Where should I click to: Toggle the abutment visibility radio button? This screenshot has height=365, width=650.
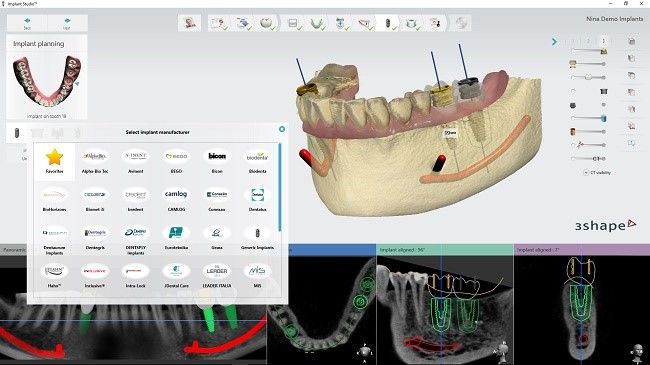tap(573, 91)
